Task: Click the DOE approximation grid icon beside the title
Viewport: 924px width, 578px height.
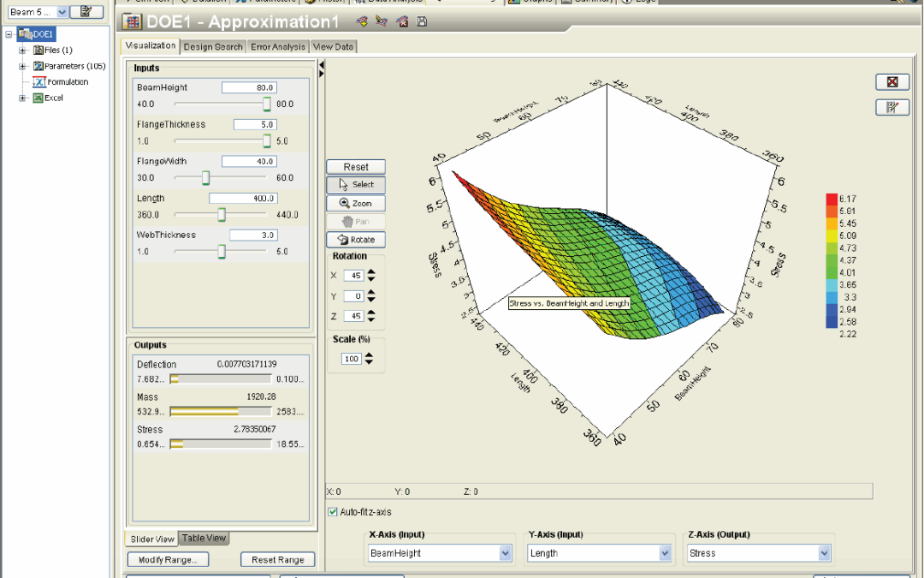Action: pyautogui.click(x=132, y=21)
